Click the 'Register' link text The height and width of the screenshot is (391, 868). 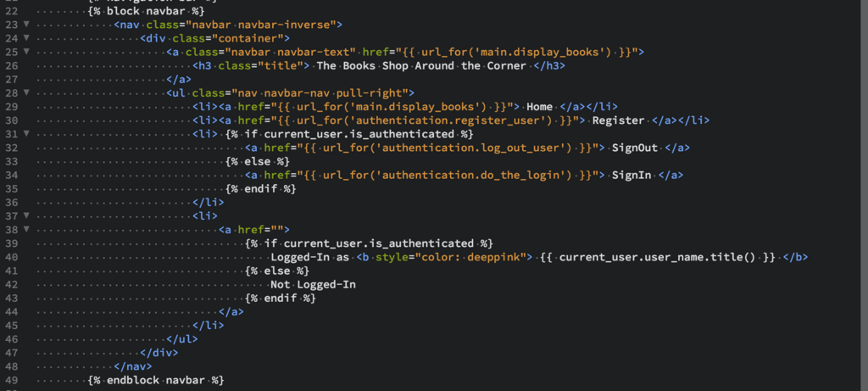pyautogui.click(x=618, y=120)
